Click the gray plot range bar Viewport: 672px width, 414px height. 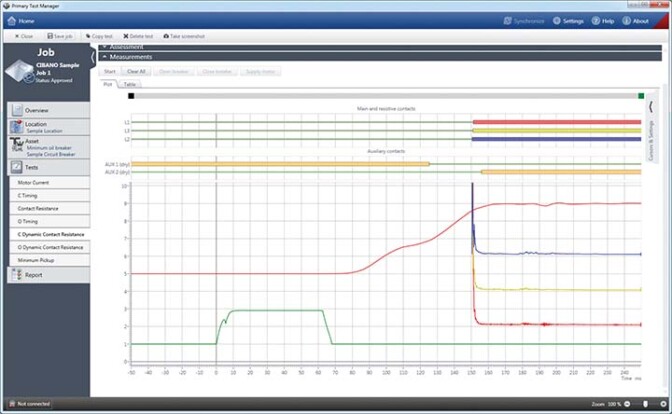point(386,96)
